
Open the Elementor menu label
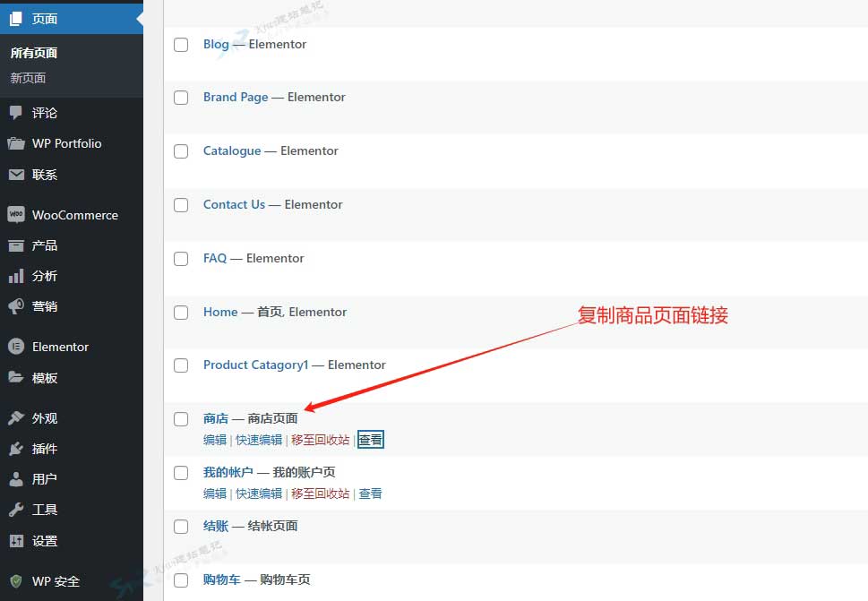[60, 347]
